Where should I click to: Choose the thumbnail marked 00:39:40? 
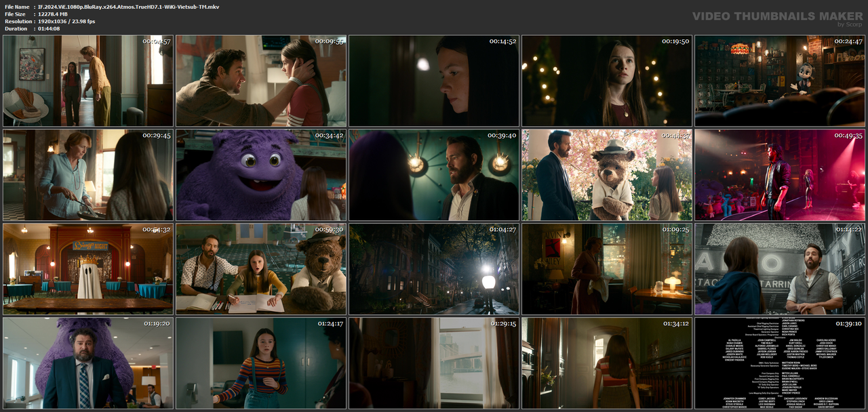(x=434, y=175)
